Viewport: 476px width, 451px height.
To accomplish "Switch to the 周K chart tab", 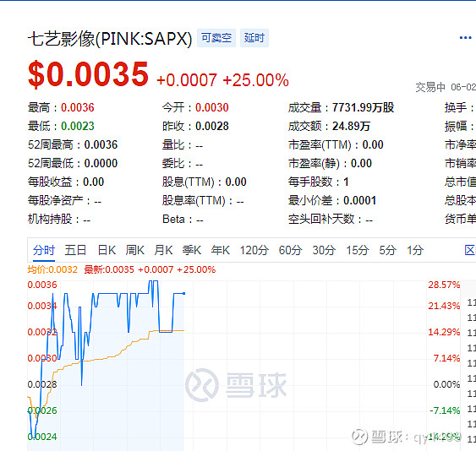I will click(x=135, y=251).
